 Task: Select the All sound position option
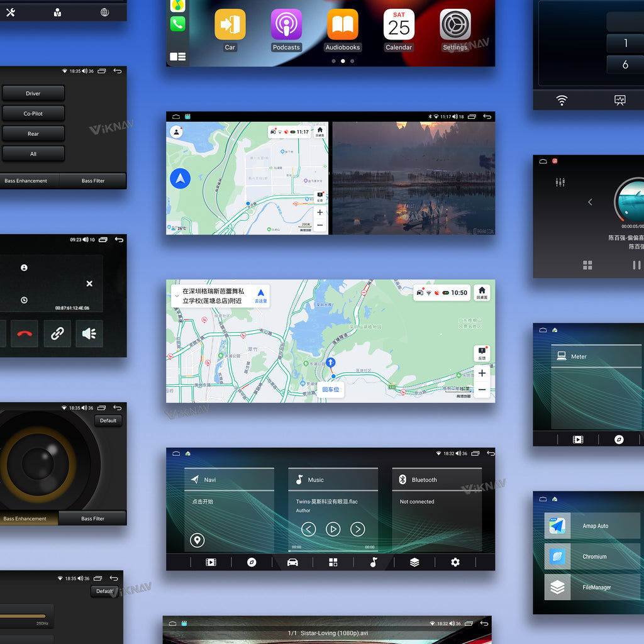tap(33, 154)
